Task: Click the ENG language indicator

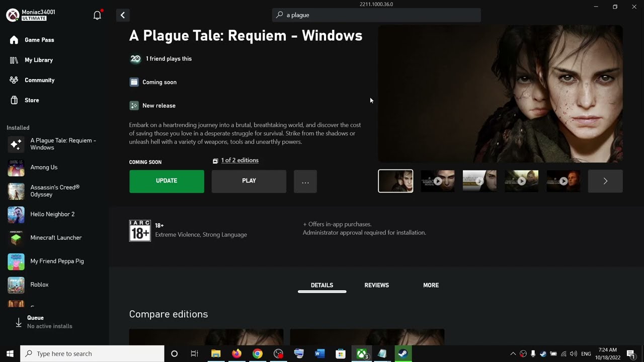Action: tap(586, 354)
